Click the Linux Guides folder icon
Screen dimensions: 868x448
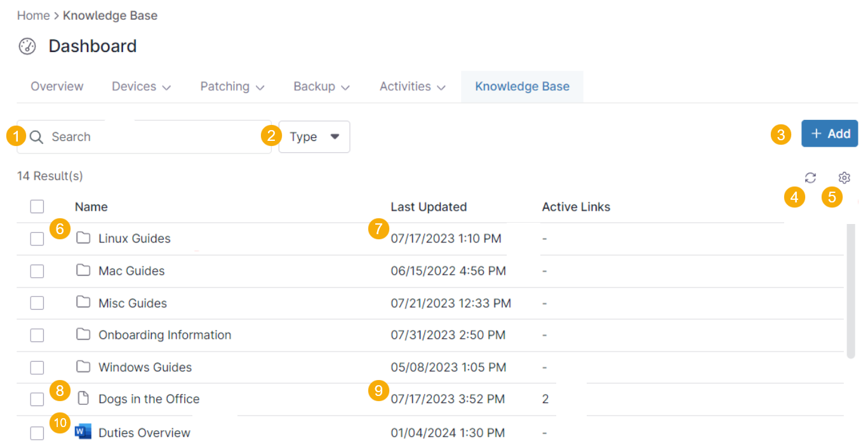click(x=83, y=238)
